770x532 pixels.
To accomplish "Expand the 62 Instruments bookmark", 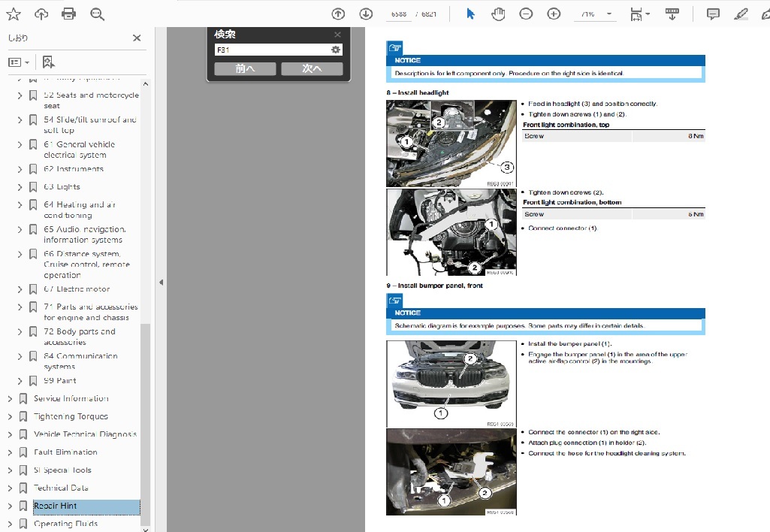I will pos(20,169).
